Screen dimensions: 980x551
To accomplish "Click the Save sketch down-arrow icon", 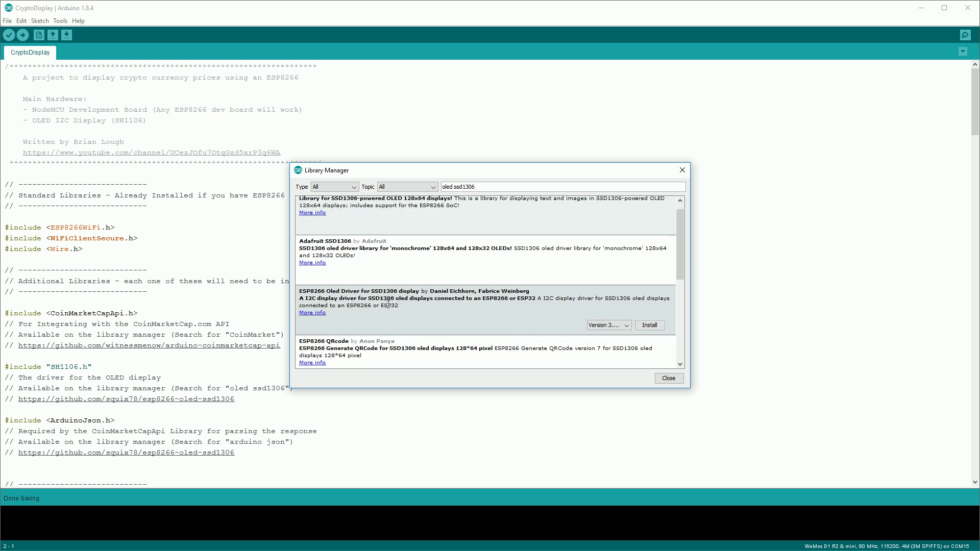I will click(66, 35).
